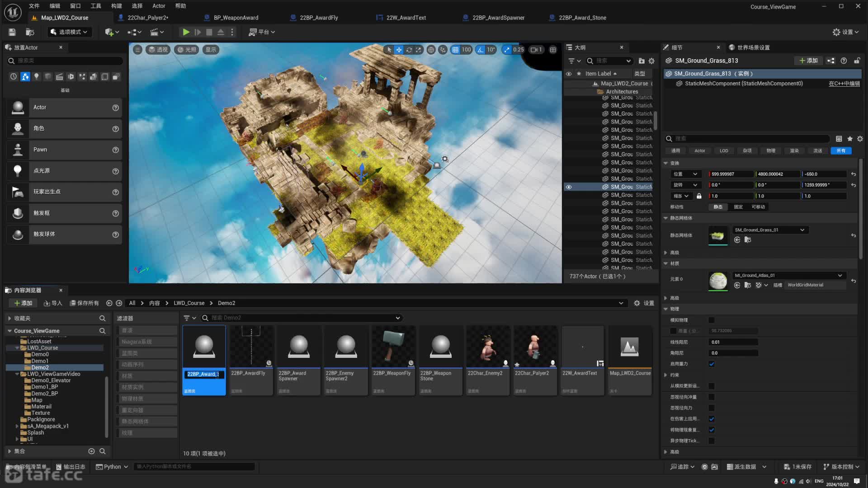Open play options three-dot menu

pyautogui.click(x=232, y=32)
